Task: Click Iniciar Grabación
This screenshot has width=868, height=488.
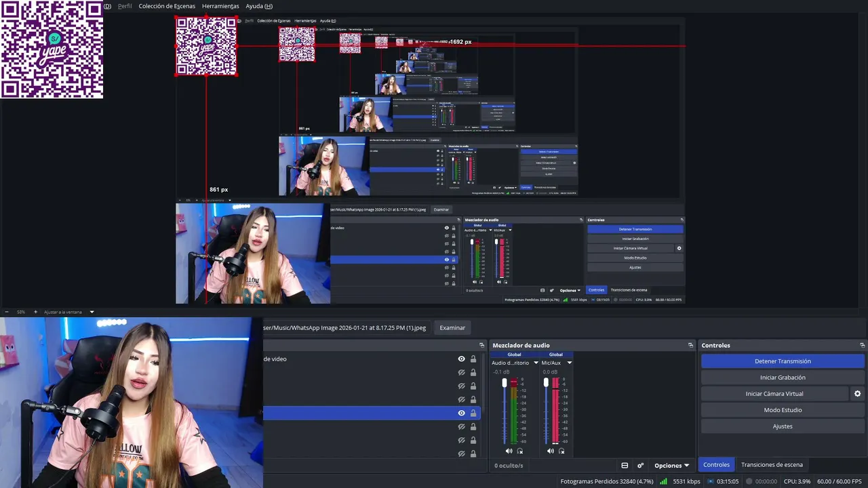Action: coord(783,378)
